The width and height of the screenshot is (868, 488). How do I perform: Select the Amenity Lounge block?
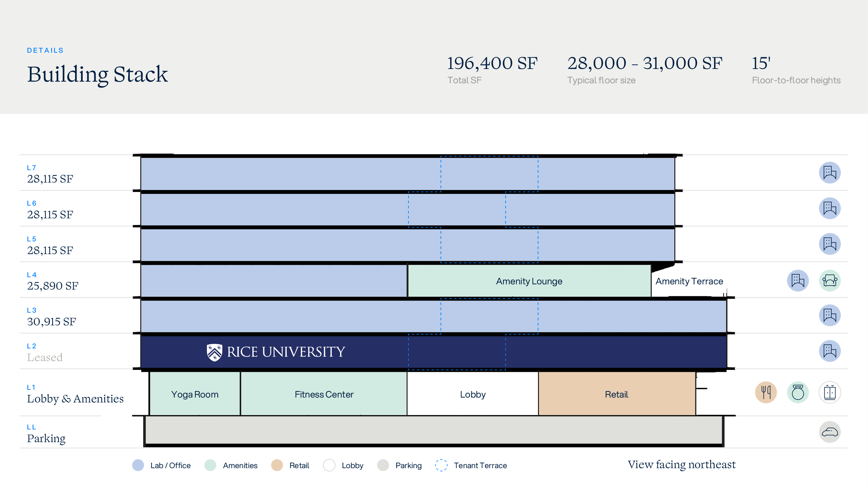529,281
